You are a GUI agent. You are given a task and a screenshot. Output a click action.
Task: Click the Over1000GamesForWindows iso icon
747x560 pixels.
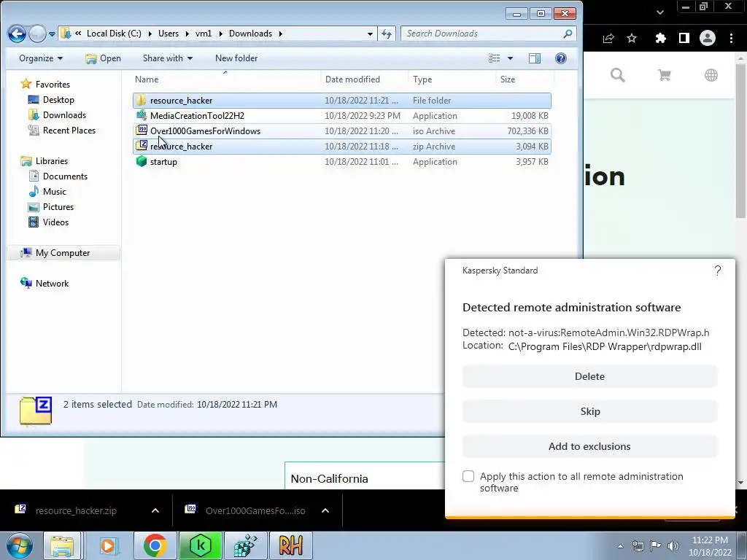pos(141,131)
